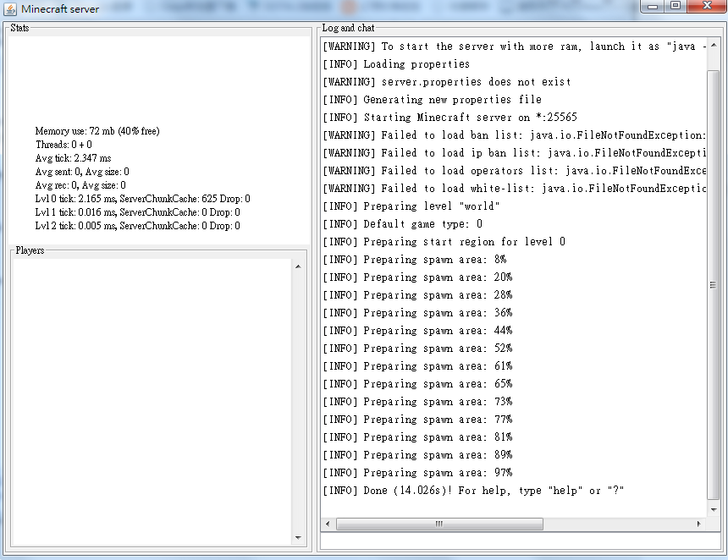Click the 'Memory use: 72 mb (40% free)' stat

[97, 131]
